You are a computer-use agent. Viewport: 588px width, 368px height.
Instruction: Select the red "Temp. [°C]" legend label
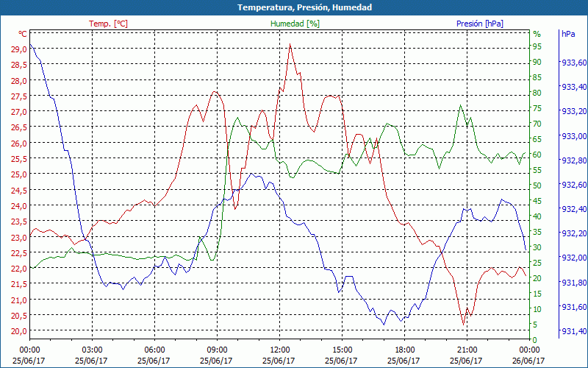108,24
